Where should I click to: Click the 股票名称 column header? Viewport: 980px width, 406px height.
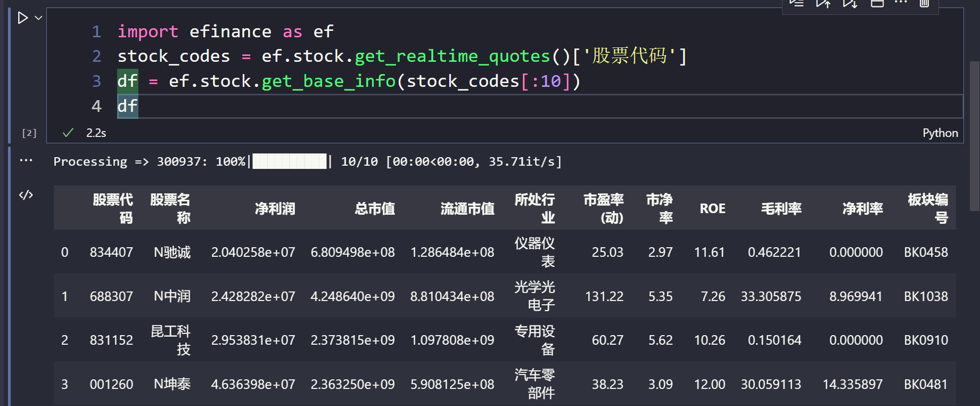pos(170,208)
